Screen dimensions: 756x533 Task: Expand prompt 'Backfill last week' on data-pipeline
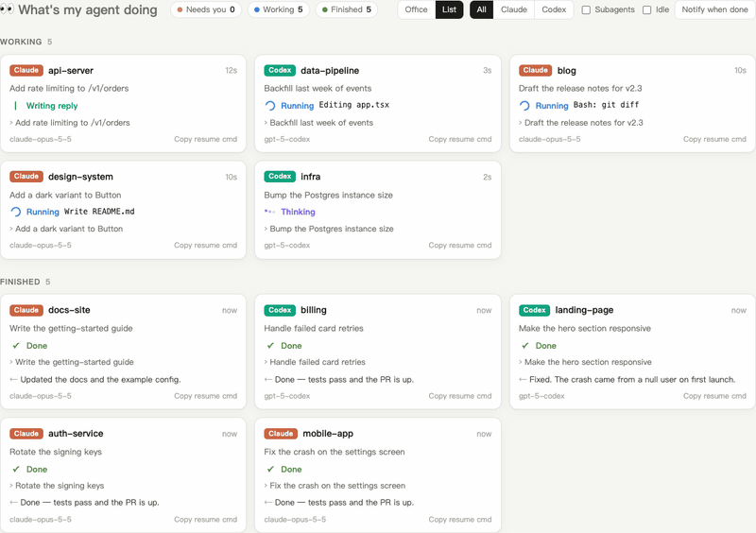[x=318, y=123]
